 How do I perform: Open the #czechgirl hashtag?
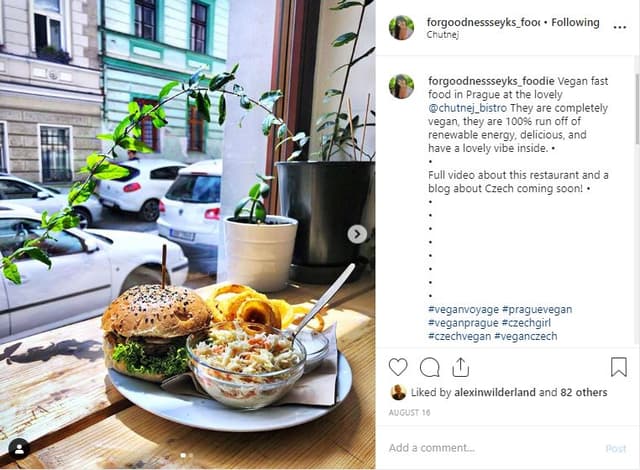click(x=526, y=323)
